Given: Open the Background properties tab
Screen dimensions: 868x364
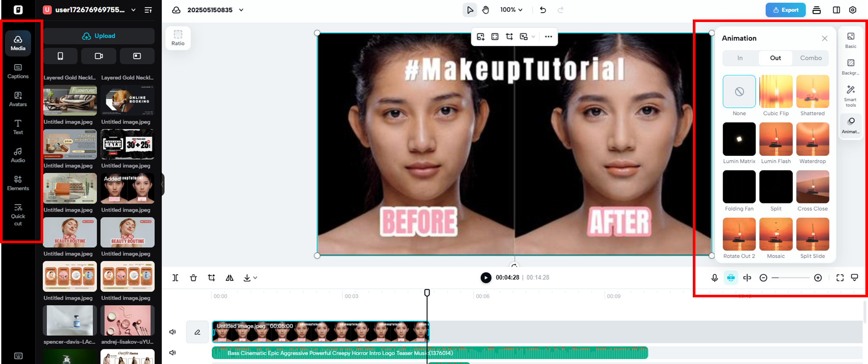Looking at the screenshot, I should [851, 67].
